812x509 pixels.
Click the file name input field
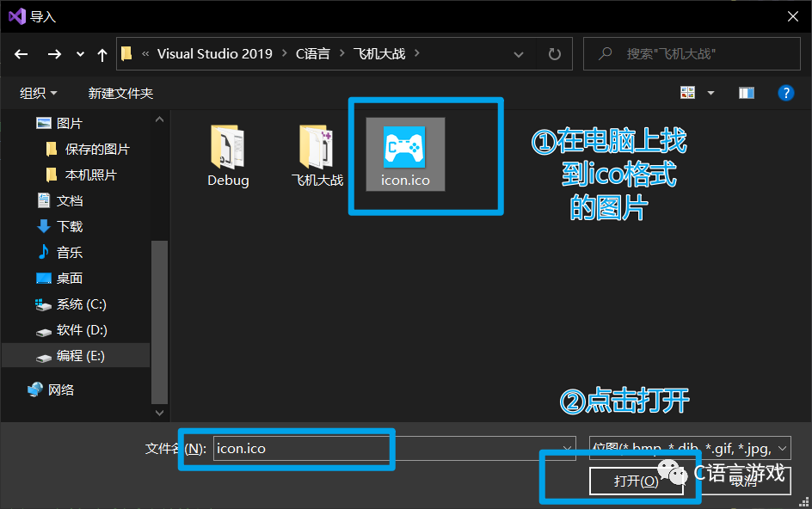pyautogui.click(x=394, y=449)
